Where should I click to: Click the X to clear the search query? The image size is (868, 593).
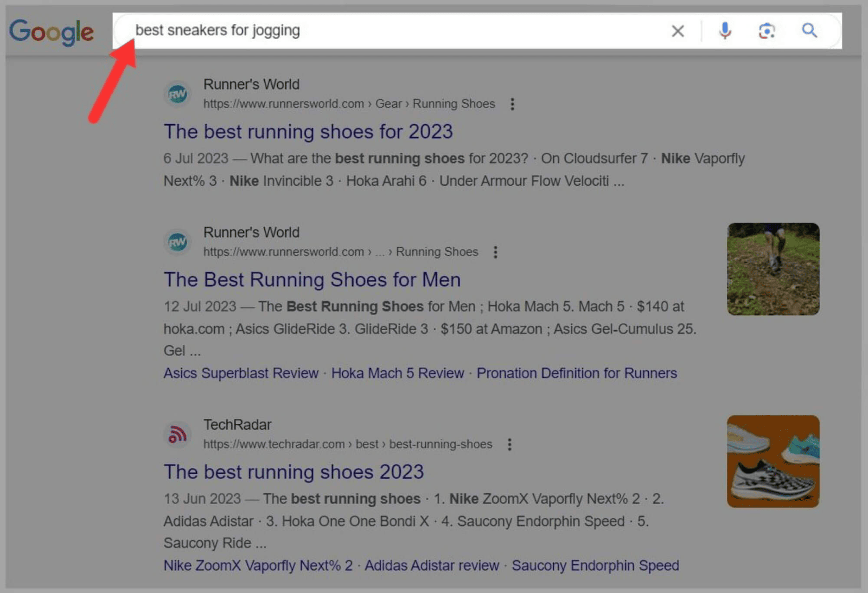point(677,31)
